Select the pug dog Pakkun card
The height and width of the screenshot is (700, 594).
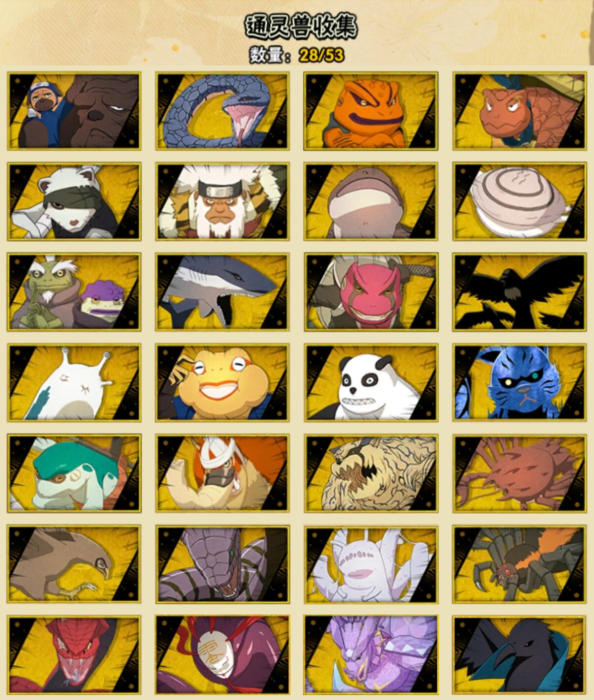point(74,111)
